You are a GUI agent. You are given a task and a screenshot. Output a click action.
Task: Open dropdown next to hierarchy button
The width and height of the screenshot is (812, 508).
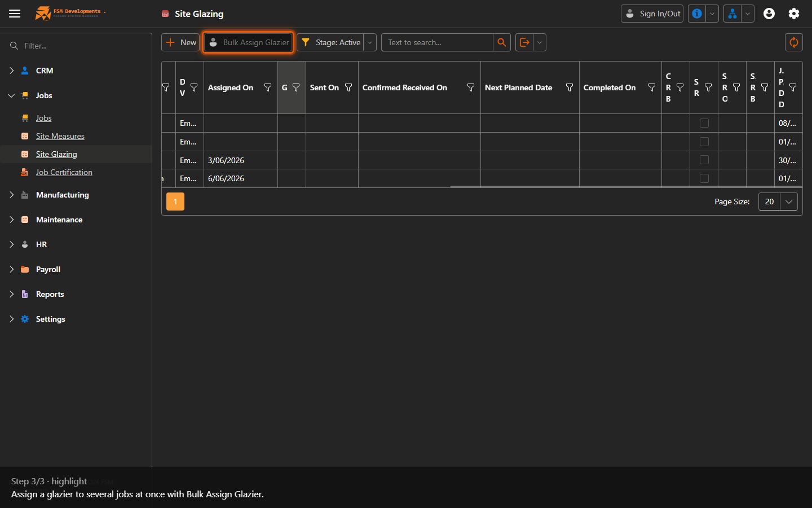748,14
